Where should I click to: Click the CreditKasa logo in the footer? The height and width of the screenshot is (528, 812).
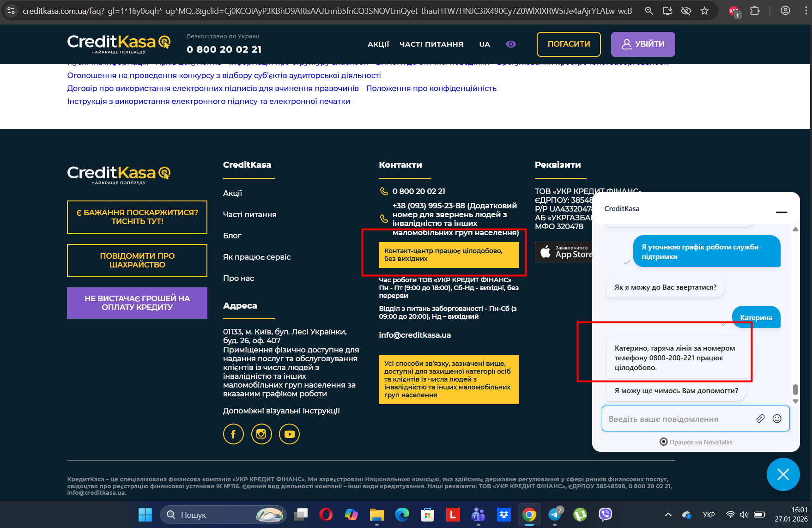click(x=119, y=175)
